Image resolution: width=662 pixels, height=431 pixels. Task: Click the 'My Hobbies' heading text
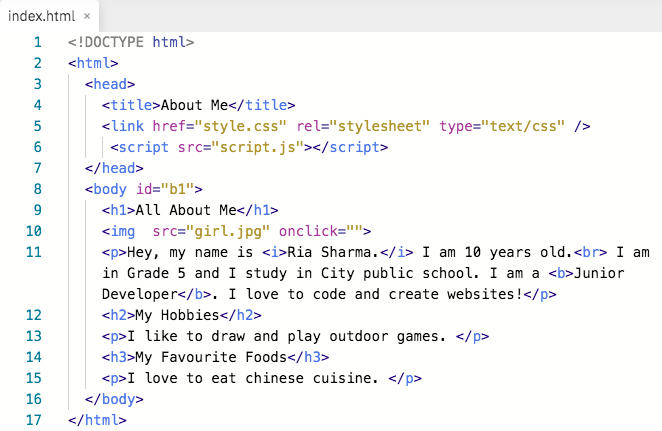point(177,315)
